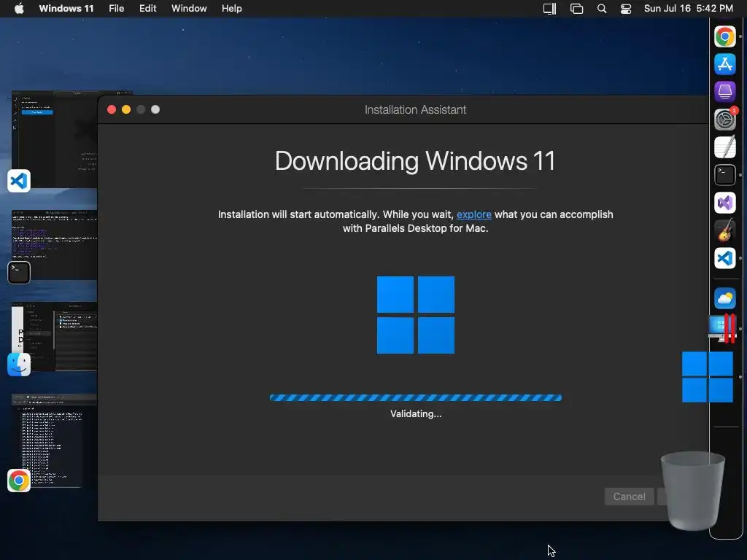Open the Help menu

tap(231, 9)
